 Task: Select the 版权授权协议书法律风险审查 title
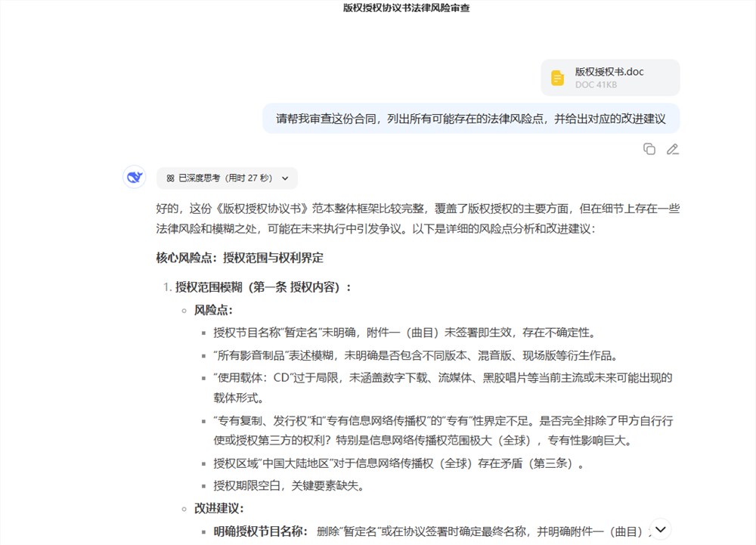(x=377, y=8)
